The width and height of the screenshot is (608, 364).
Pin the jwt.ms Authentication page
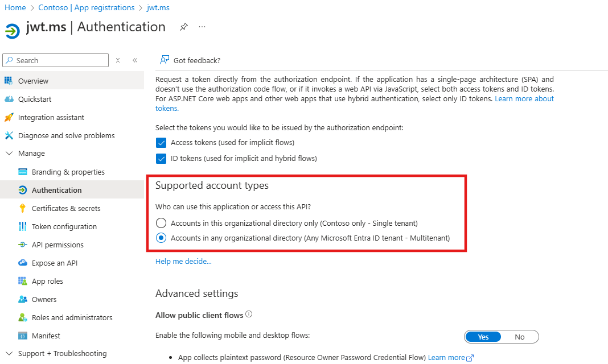(184, 27)
